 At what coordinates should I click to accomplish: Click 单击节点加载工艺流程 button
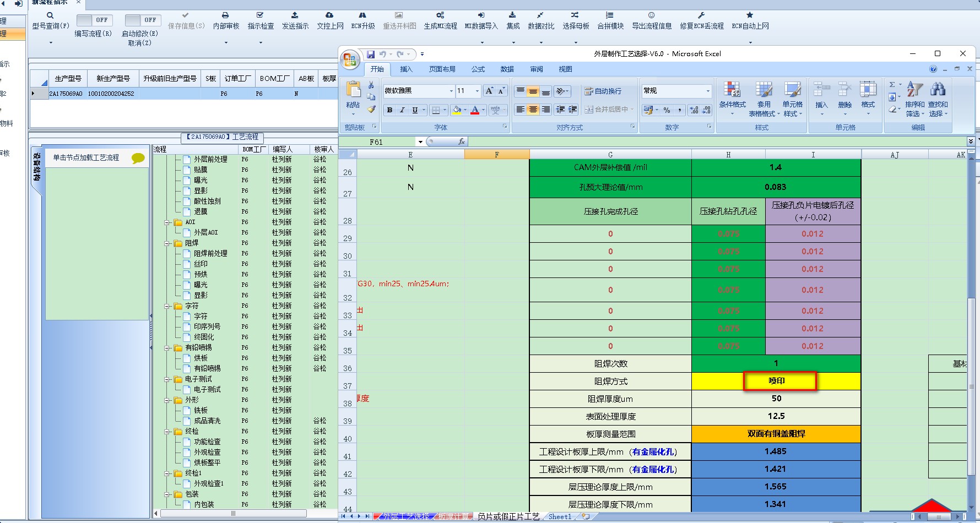tap(86, 157)
